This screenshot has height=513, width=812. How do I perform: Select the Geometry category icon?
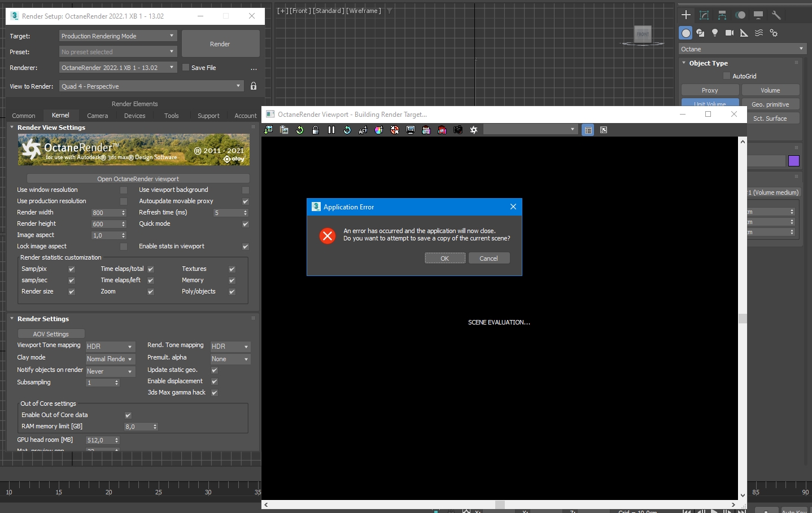686,33
